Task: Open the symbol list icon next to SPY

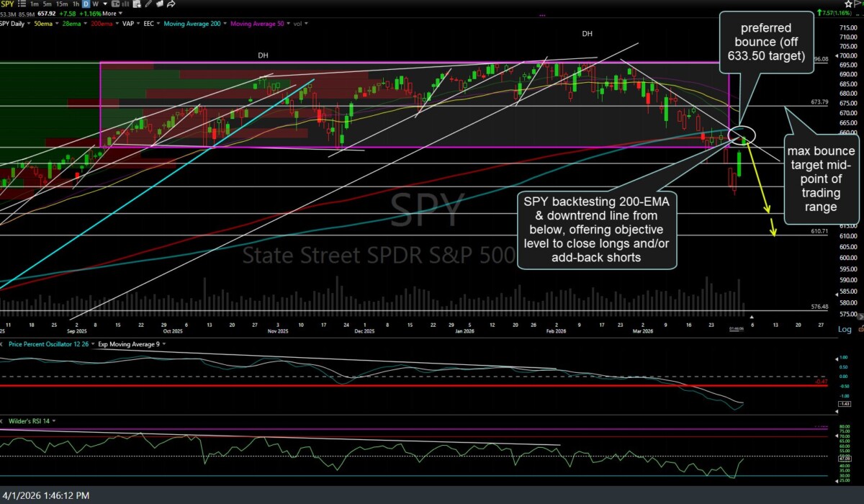Action: coord(22,4)
